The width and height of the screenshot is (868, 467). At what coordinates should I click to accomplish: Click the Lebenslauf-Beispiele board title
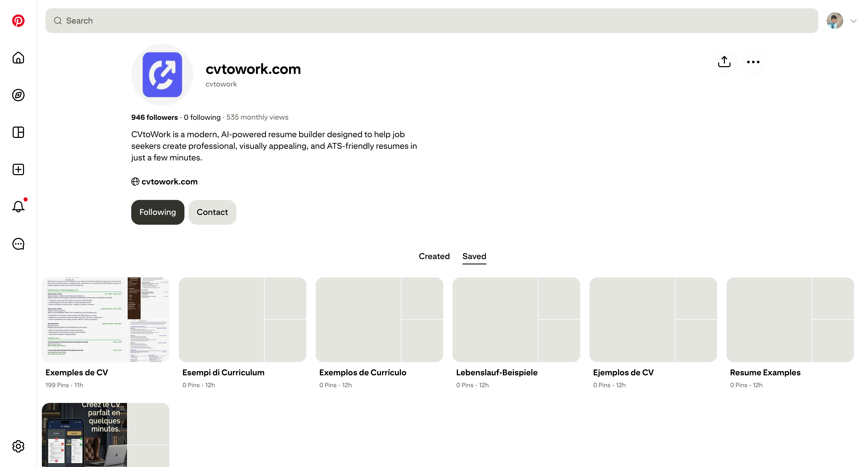click(497, 373)
